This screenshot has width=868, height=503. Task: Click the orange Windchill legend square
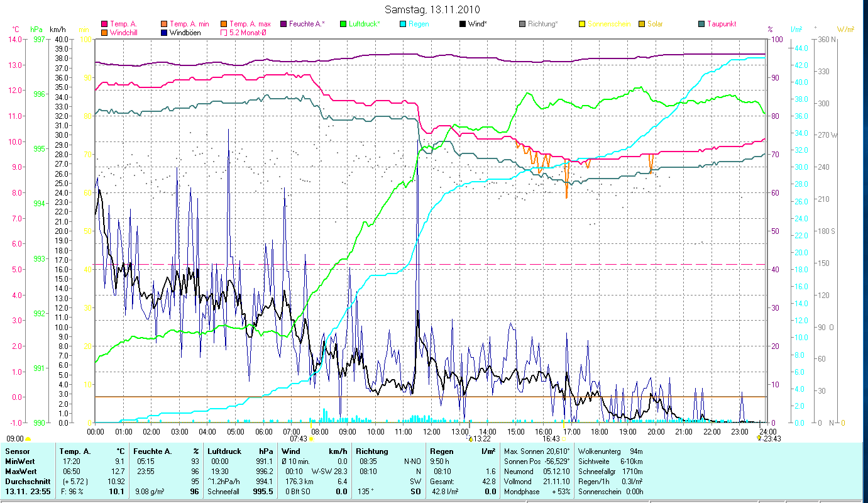point(104,33)
